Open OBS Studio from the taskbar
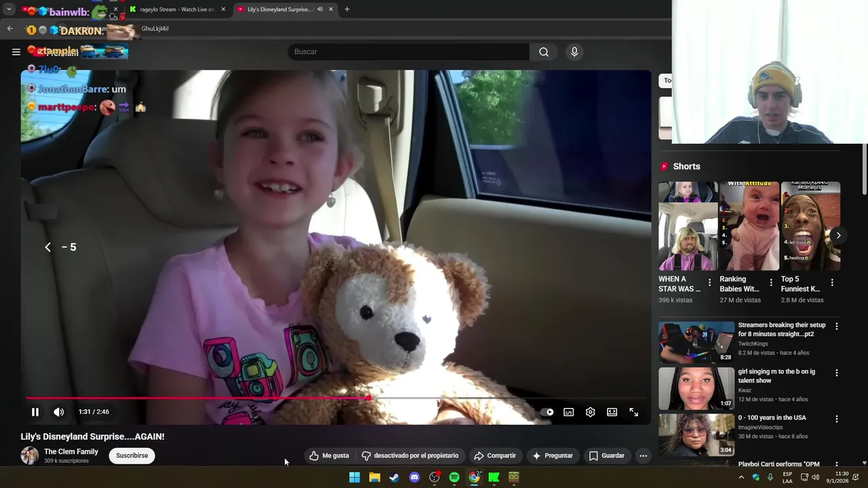Image resolution: width=868 pixels, height=488 pixels. pyautogui.click(x=434, y=477)
